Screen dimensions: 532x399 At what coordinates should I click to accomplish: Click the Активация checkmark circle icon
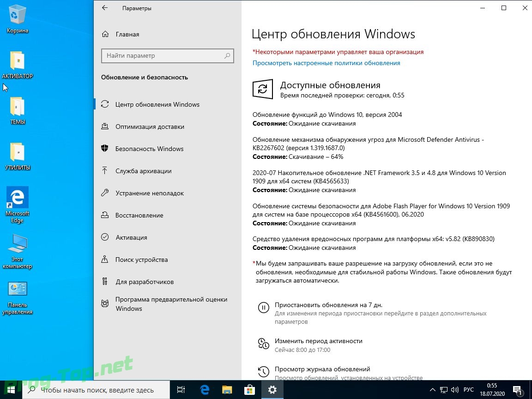pos(105,237)
